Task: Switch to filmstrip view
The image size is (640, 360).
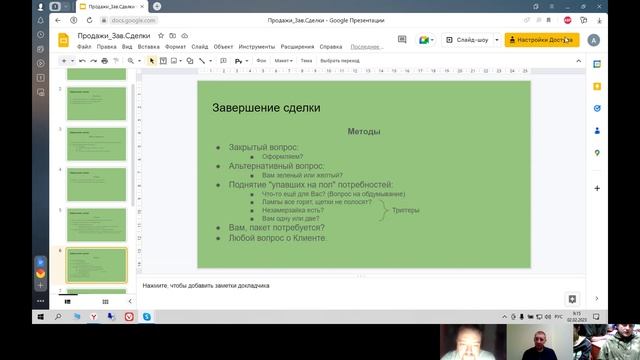Action: click(68, 302)
